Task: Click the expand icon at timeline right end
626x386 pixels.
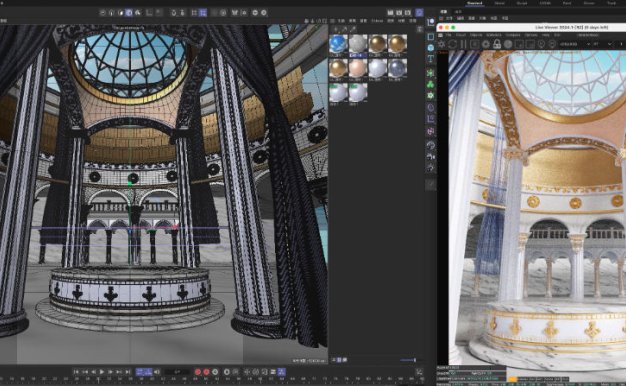Action: click(x=419, y=372)
